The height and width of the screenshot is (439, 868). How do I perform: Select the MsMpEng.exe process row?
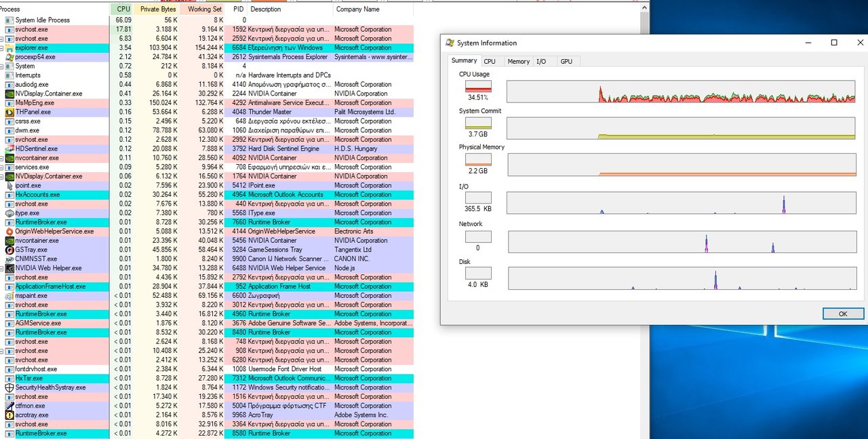[x=35, y=103]
